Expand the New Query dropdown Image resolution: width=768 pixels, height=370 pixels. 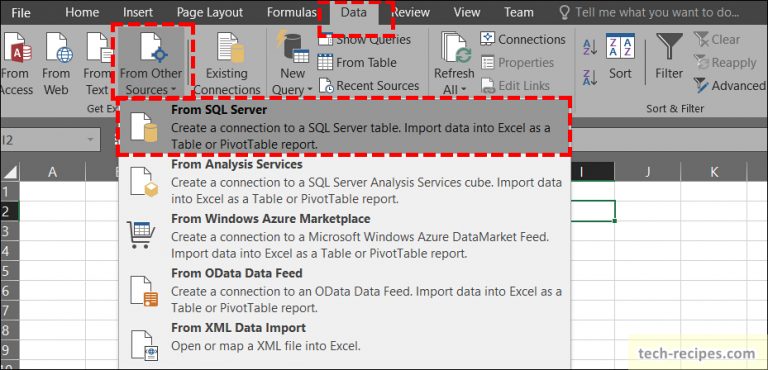[x=292, y=63]
